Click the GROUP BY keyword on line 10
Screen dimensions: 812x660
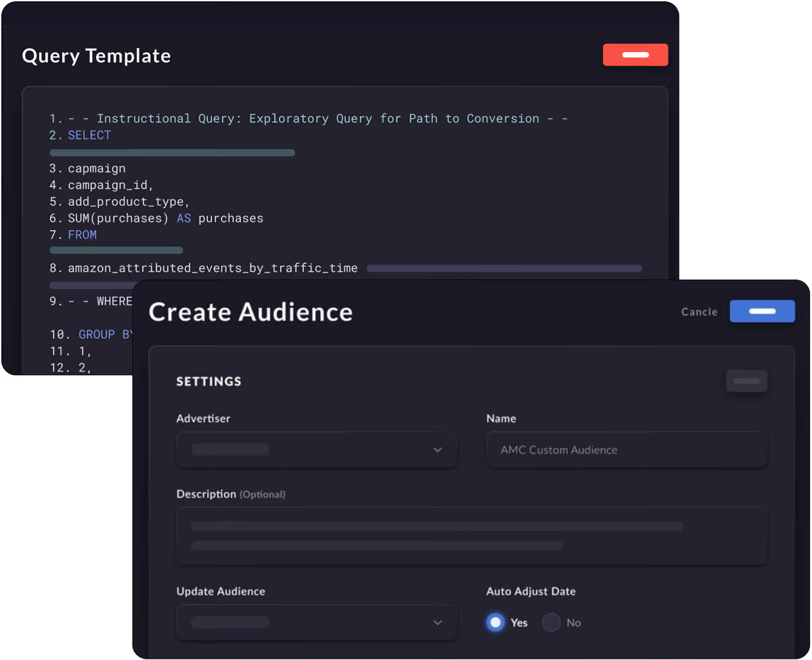pyautogui.click(x=106, y=334)
